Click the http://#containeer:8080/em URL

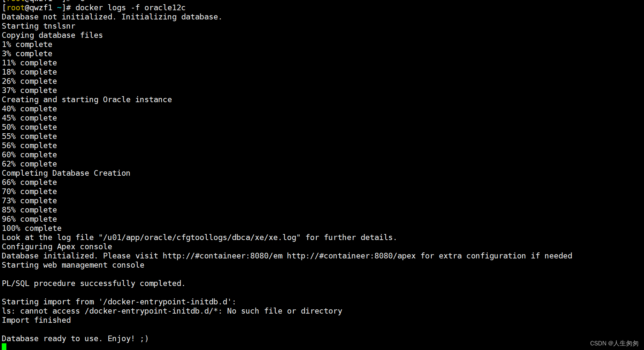pyautogui.click(x=223, y=256)
